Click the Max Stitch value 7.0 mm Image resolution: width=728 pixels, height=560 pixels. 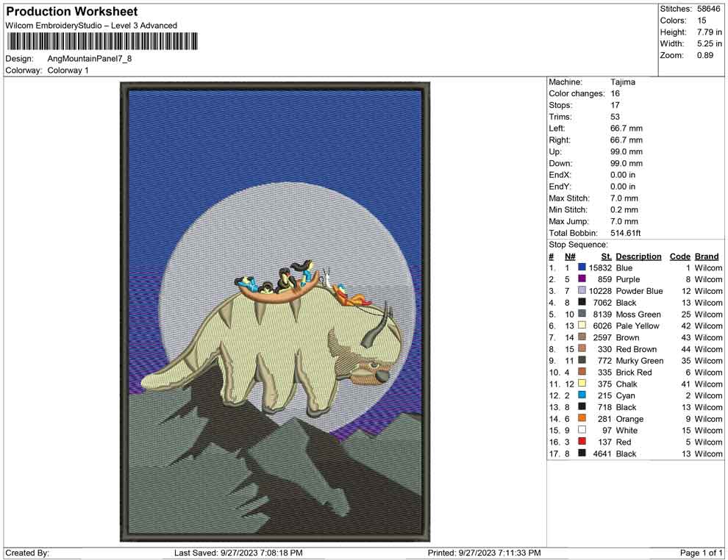[624, 198]
